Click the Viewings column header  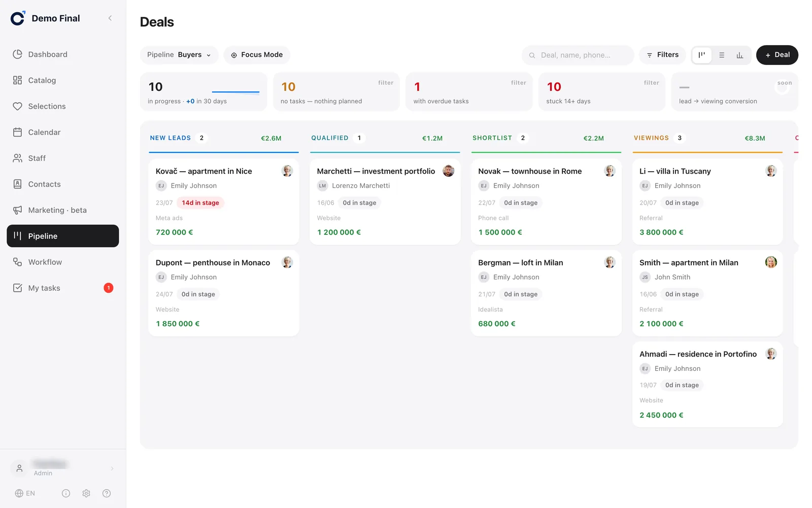[707, 138]
